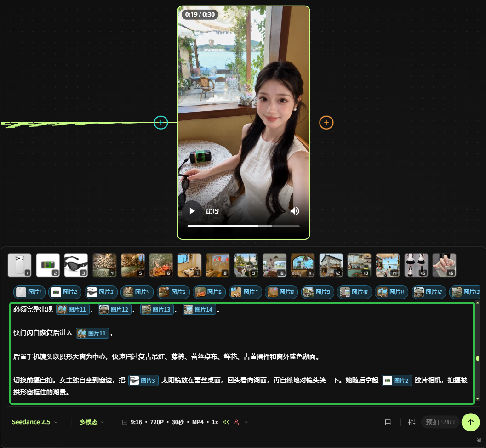Toggle the red person icon in settings bar

236,422
